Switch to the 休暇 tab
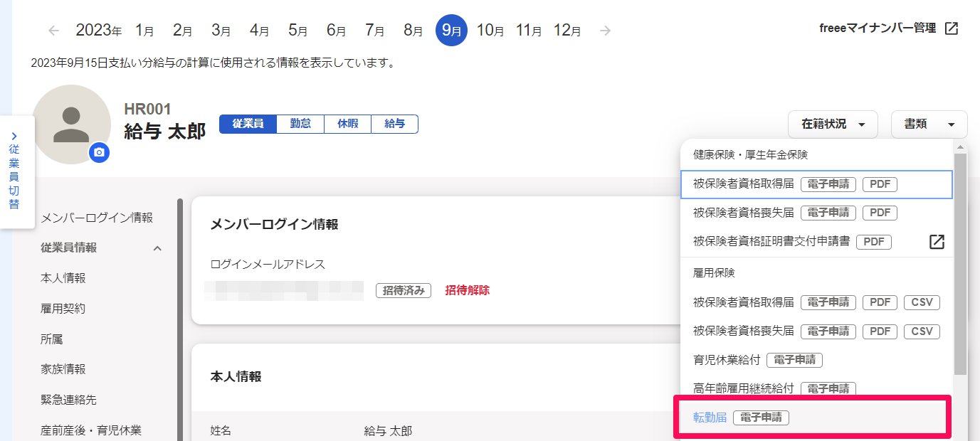 [347, 124]
